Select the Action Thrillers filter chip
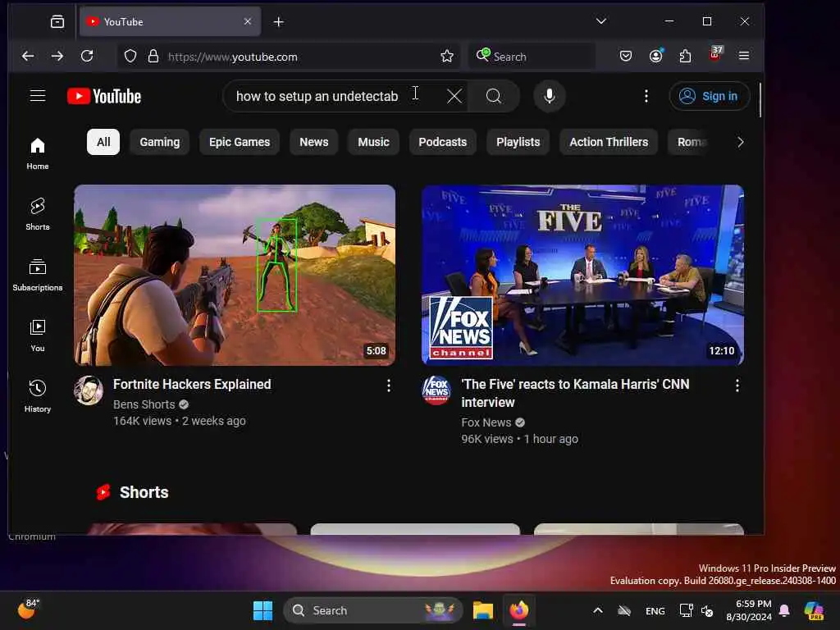 click(609, 142)
